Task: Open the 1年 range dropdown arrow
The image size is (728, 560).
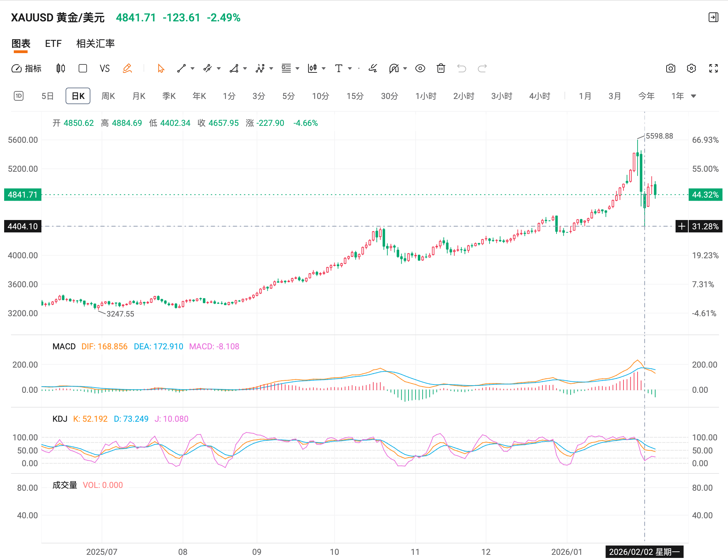Action: click(x=693, y=96)
